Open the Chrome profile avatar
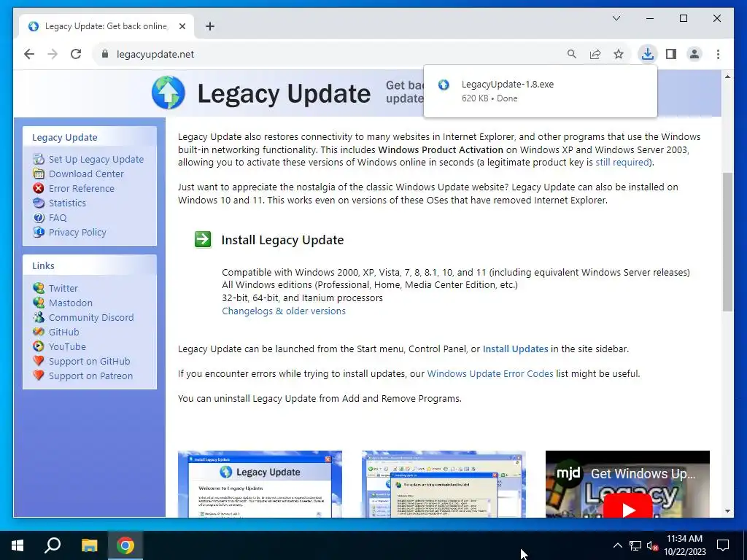Image resolution: width=747 pixels, height=560 pixels. point(694,54)
